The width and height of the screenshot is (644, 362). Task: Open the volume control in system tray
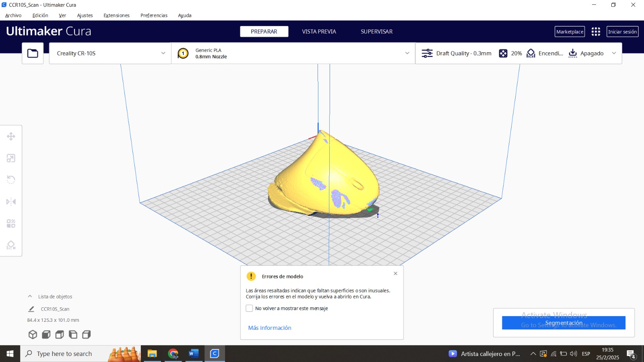[574, 354]
